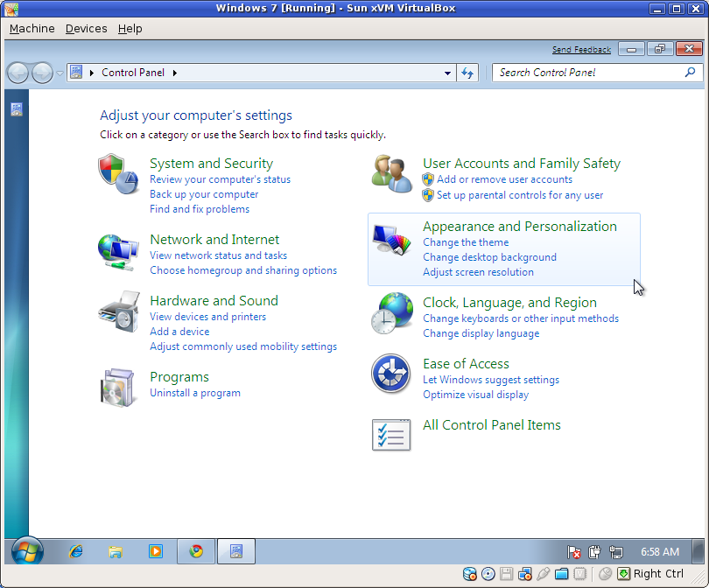Open the Network and Internet globe icon
The image size is (709, 588).
pos(118,252)
